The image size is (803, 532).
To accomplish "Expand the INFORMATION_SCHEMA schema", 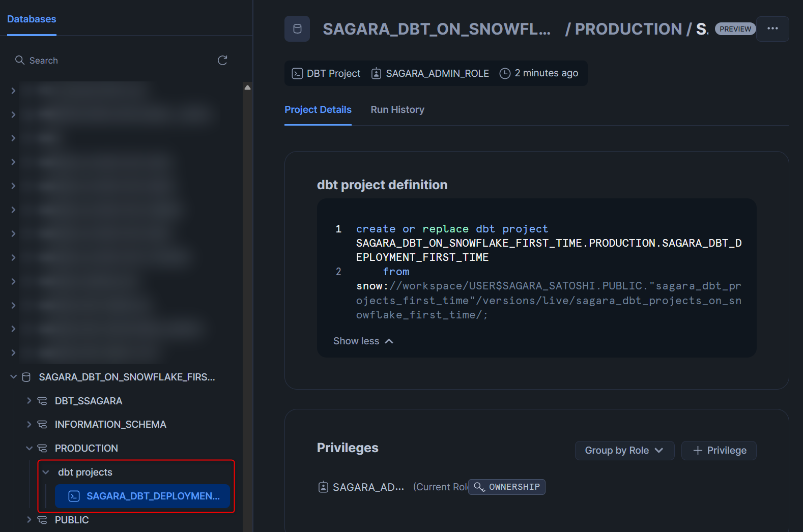I will 29,424.
